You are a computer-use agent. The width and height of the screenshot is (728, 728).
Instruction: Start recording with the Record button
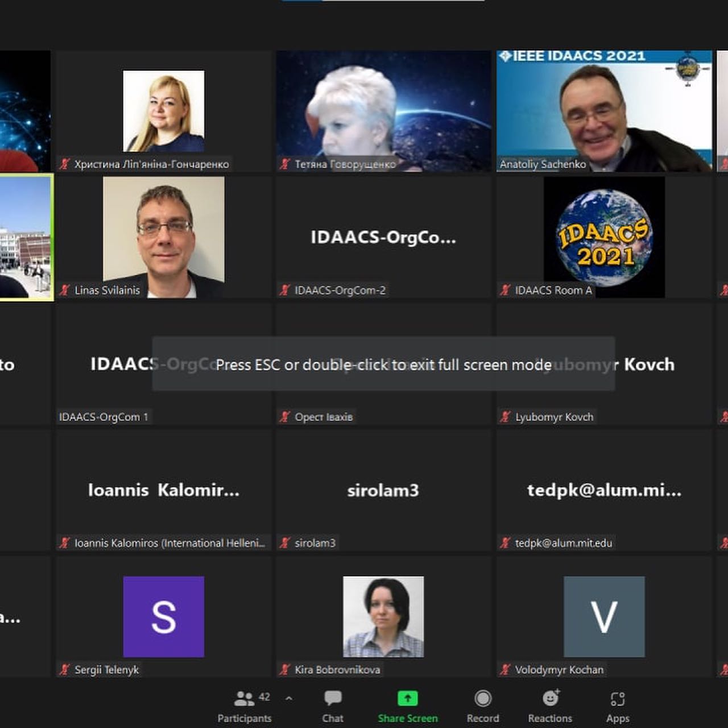pyautogui.click(x=483, y=707)
